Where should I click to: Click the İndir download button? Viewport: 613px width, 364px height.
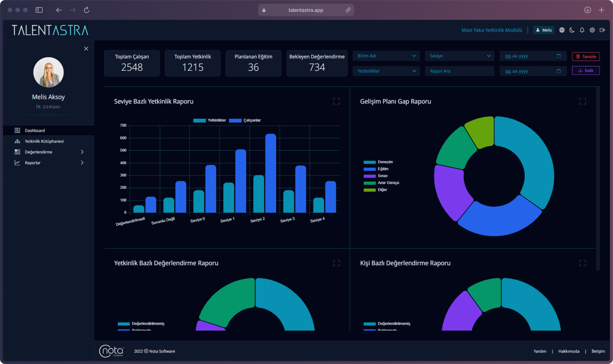click(586, 71)
